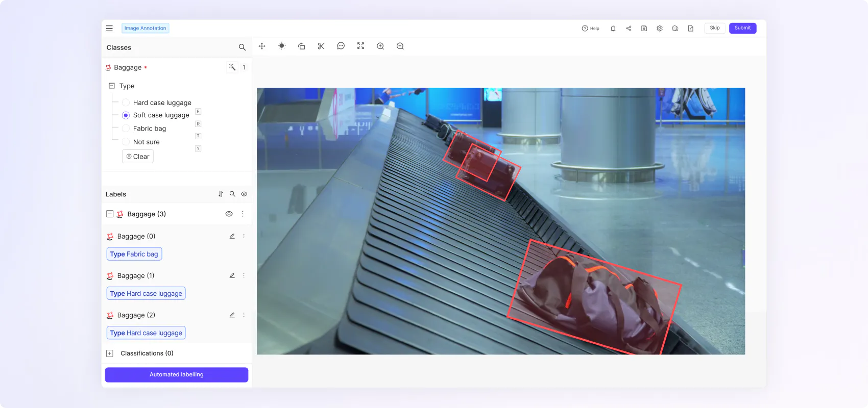This screenshot has height=408, width=868.
Task: Open Baggage (1) more options
Action: pos(244,275)
